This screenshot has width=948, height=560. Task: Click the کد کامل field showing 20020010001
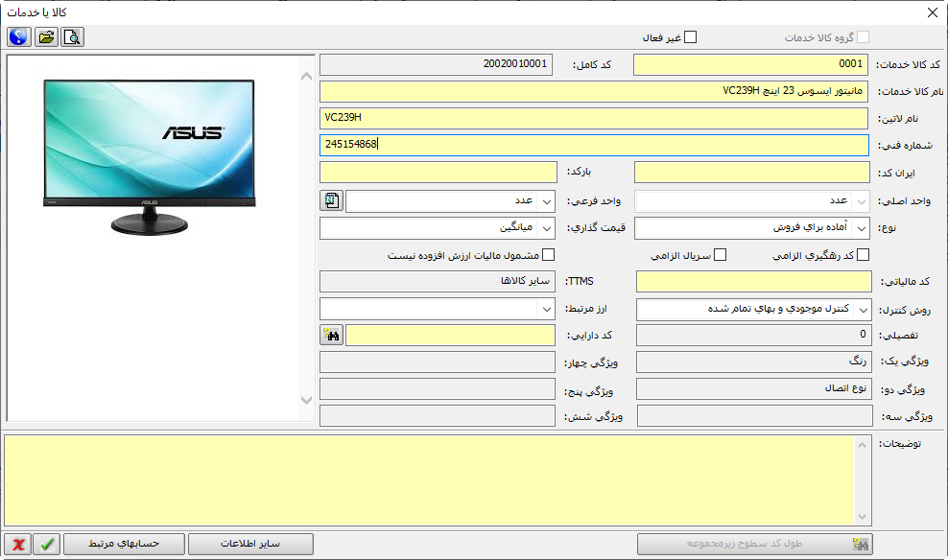[x=436, y=64]
